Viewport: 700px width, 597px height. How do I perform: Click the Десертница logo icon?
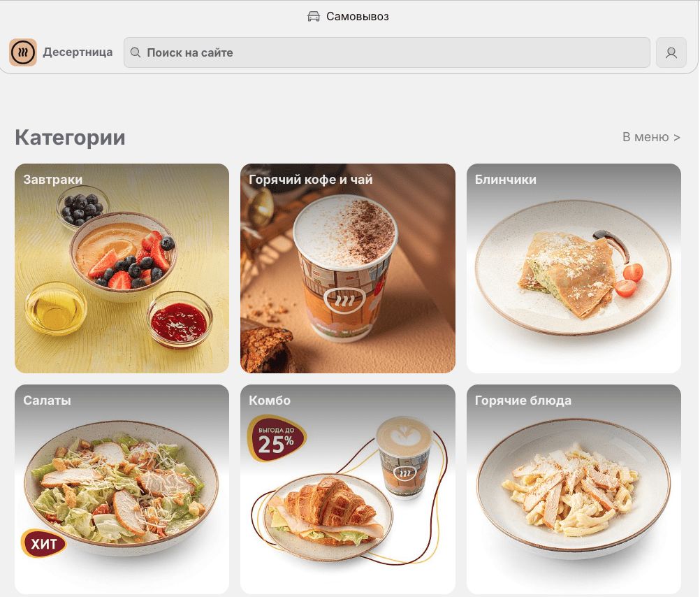click(23, 52)
